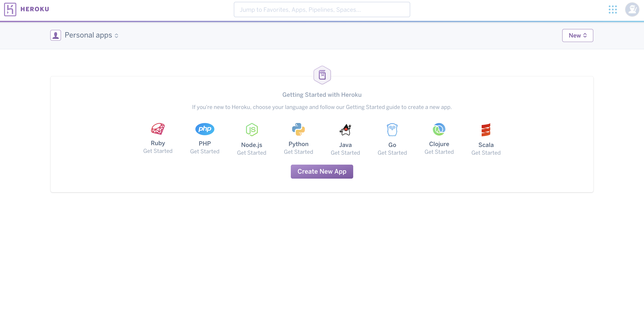This screenshot has width=644, height=336.
Task: Click the Python language label
Action: point(298,144)
